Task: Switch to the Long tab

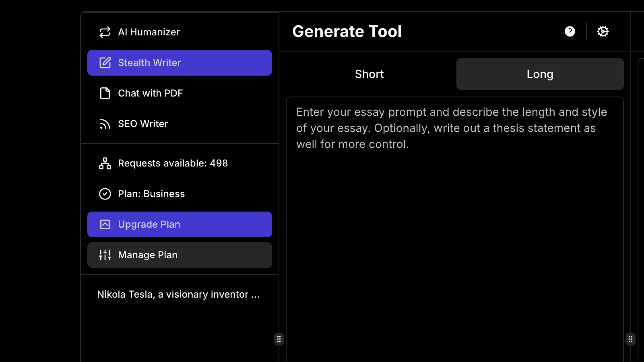Action: pos(539,74)
